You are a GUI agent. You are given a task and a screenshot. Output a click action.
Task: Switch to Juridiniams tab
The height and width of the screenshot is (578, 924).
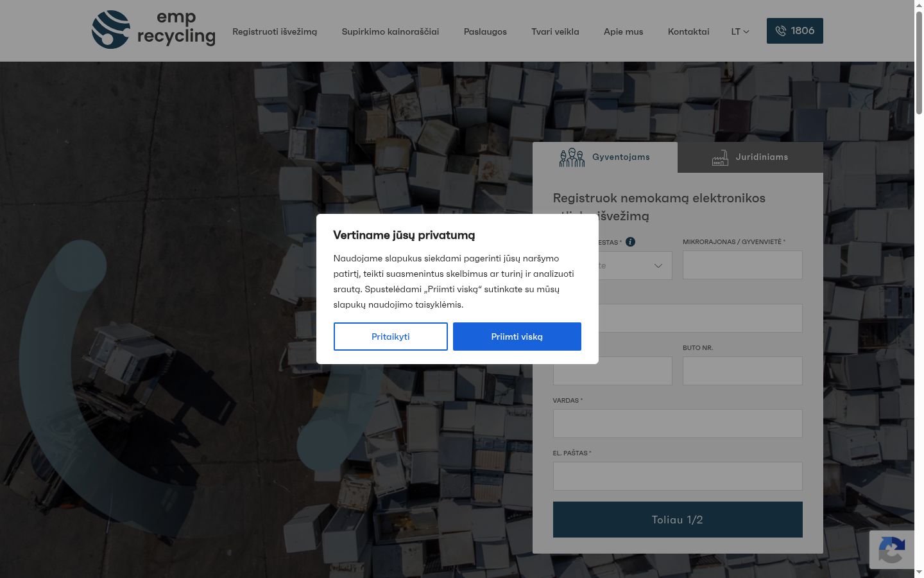[x=750, y=157]
